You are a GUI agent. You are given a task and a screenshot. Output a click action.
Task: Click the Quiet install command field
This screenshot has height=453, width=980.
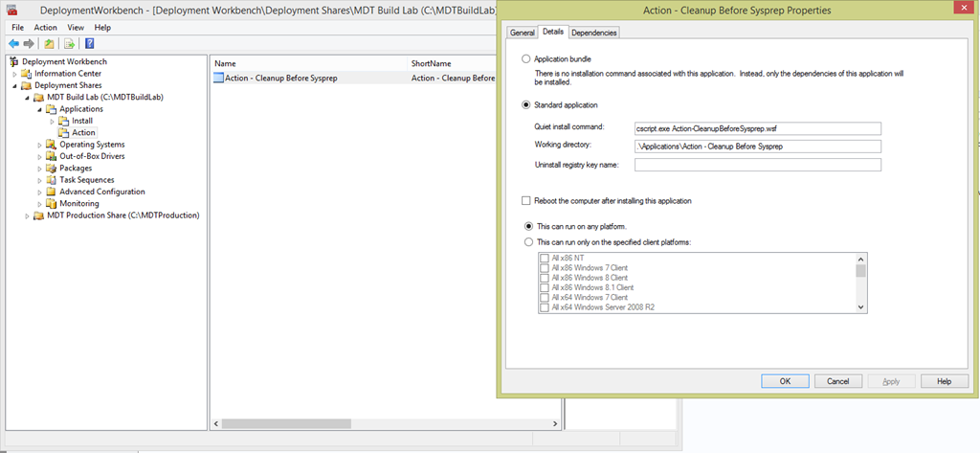pyautogui.click(x=757, y=128)
